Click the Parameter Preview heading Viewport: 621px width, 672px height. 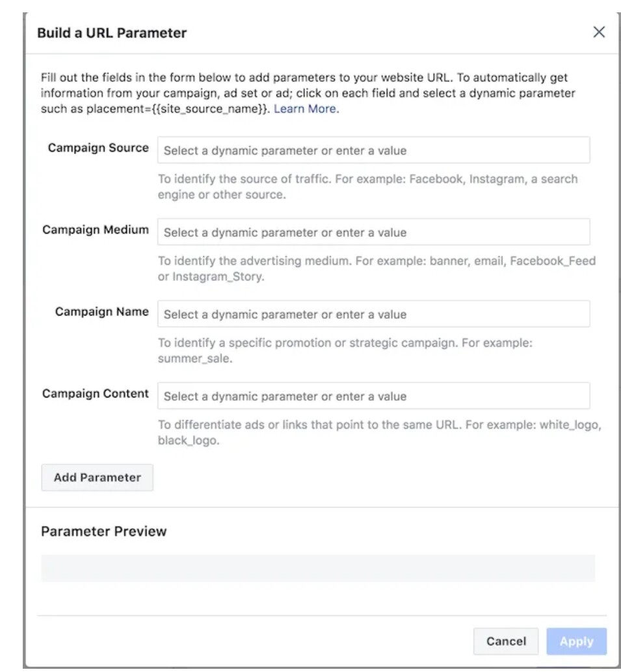pos(104,531)
